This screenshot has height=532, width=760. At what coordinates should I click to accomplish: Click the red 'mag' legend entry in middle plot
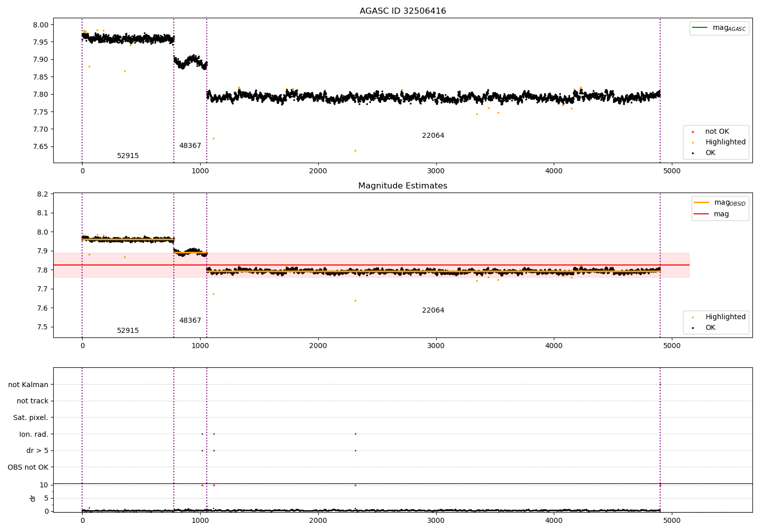[x=712, y=214]
